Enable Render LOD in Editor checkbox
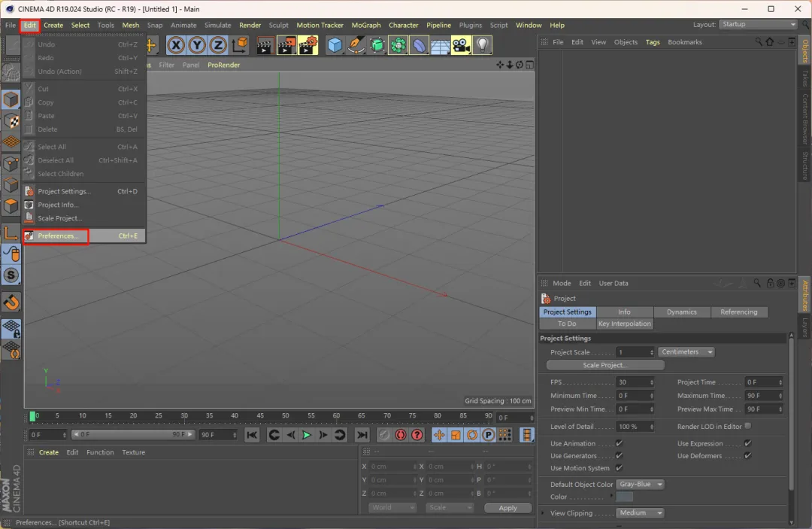Screen dimensions: 812x529 [x=747, y=426]
